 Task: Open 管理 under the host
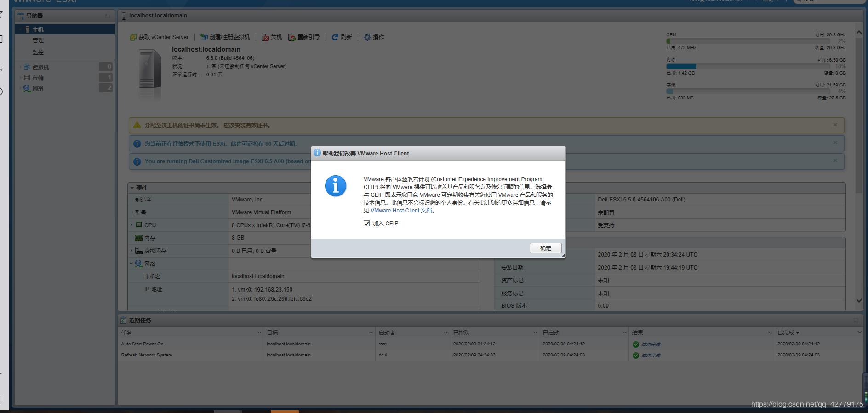[38, 40]
